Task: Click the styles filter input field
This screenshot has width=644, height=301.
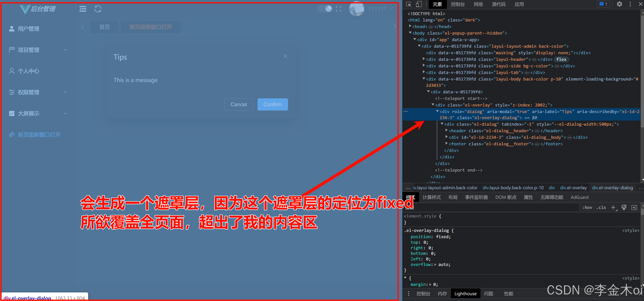Action: click(x=492, y=207)
